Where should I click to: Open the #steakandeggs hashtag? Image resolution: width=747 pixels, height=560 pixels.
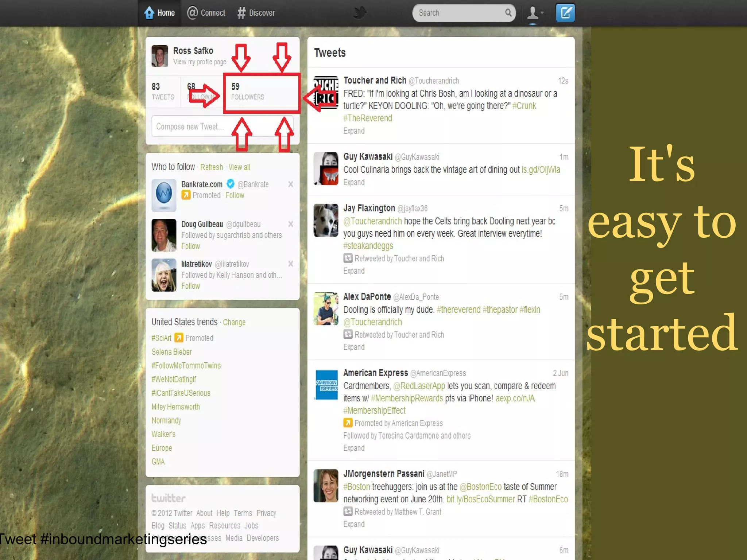368,246
